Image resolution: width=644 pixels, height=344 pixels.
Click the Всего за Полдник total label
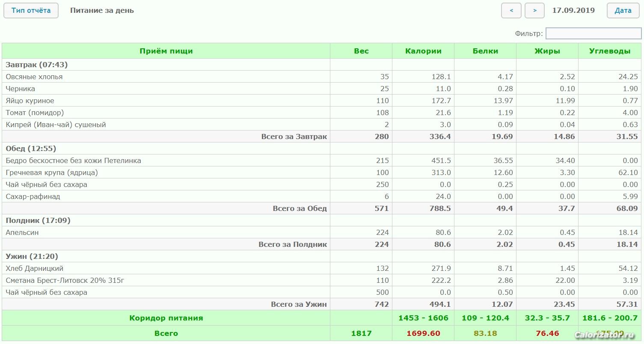293,244
